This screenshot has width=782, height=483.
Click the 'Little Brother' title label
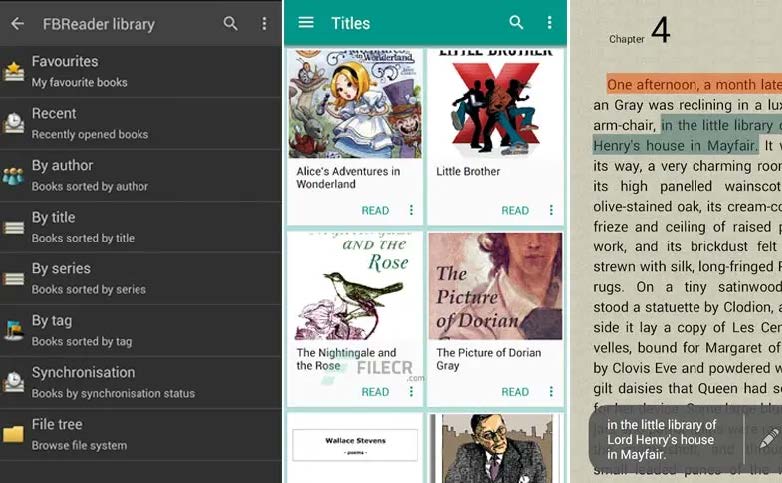[x=468, y=171]
